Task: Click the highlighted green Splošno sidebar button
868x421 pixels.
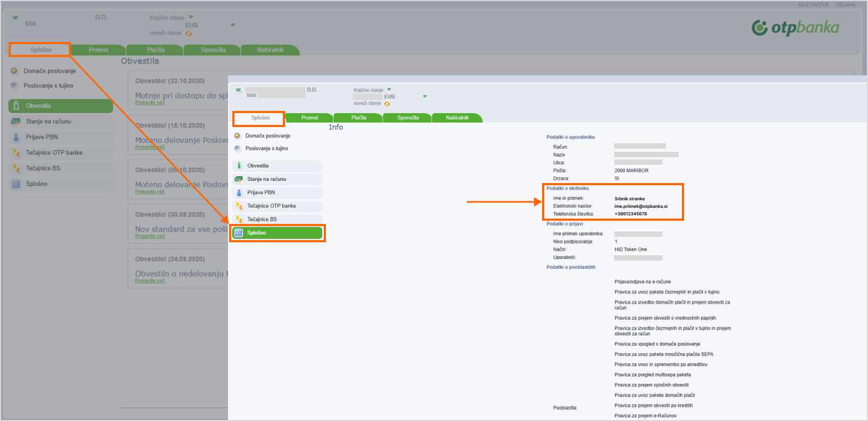Action: click(x=278, y=233)
